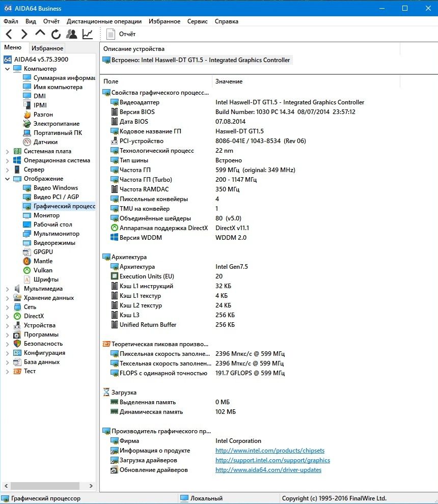Select the Встроено Intel Haswell-DT device entry
The height and width of the screenshot is (504, 438).
click(x=197, y=60)
